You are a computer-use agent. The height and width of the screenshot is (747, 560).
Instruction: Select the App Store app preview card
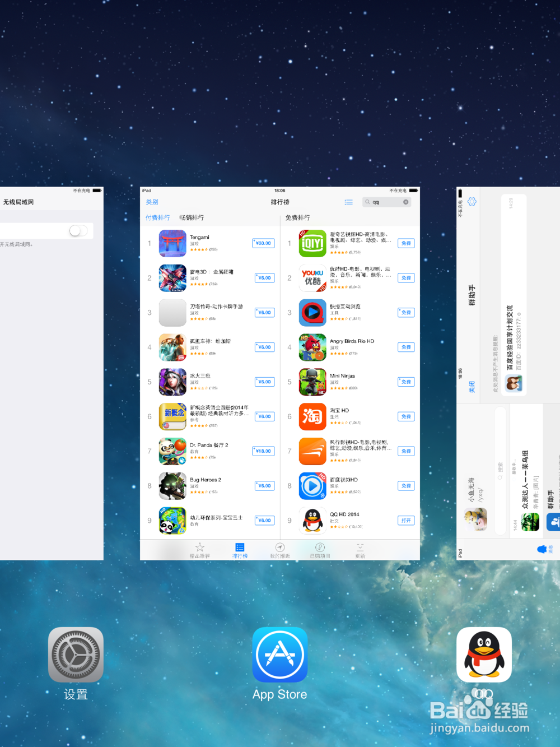coord(280,374)
